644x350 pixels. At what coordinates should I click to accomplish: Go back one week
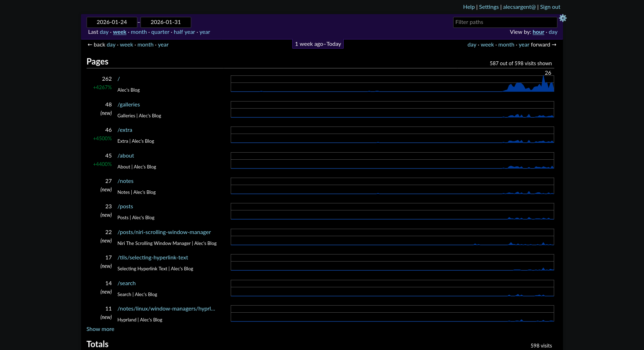126,45
